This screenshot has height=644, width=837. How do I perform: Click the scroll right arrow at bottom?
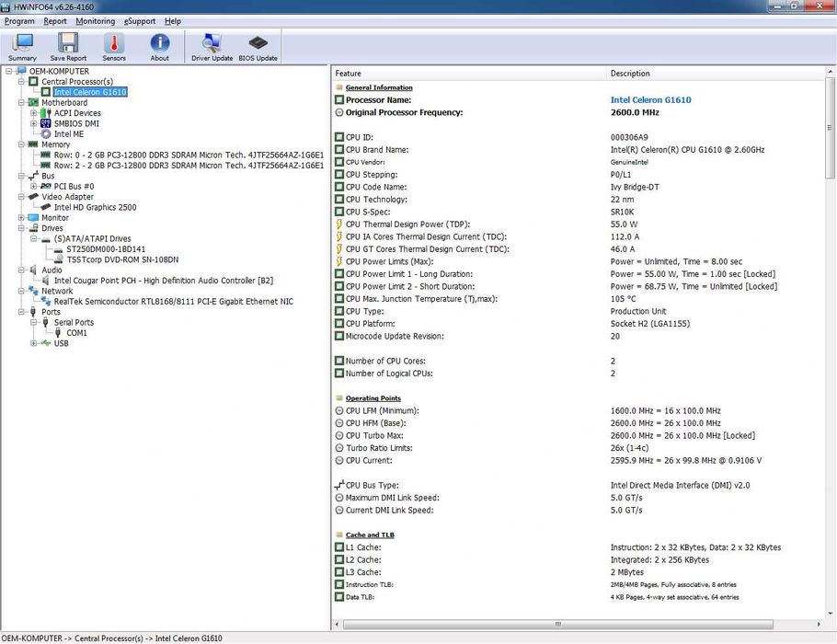pos(819,624)
